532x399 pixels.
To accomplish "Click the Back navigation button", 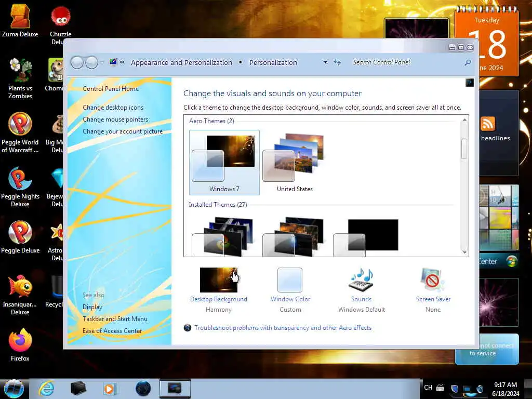I will 77,62.
